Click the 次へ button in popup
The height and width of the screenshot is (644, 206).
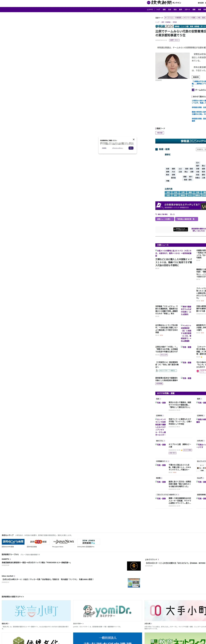131,148
